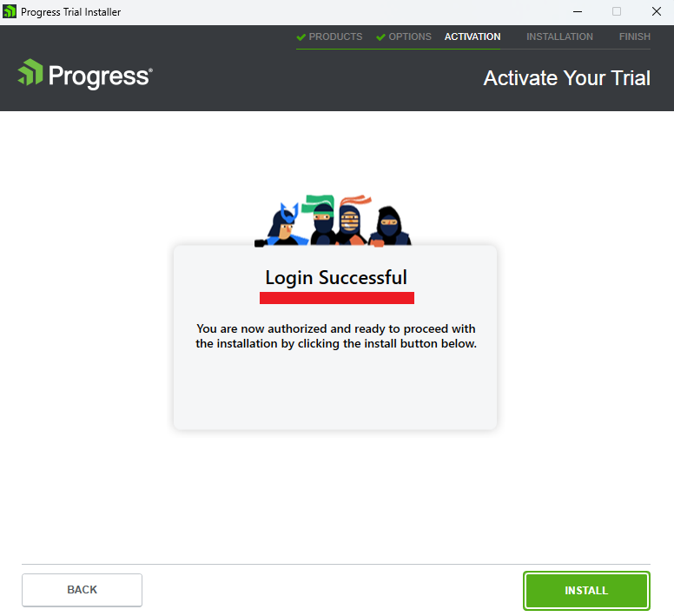Click the kendo mask character with orange ribbon

tap(351, 221)
